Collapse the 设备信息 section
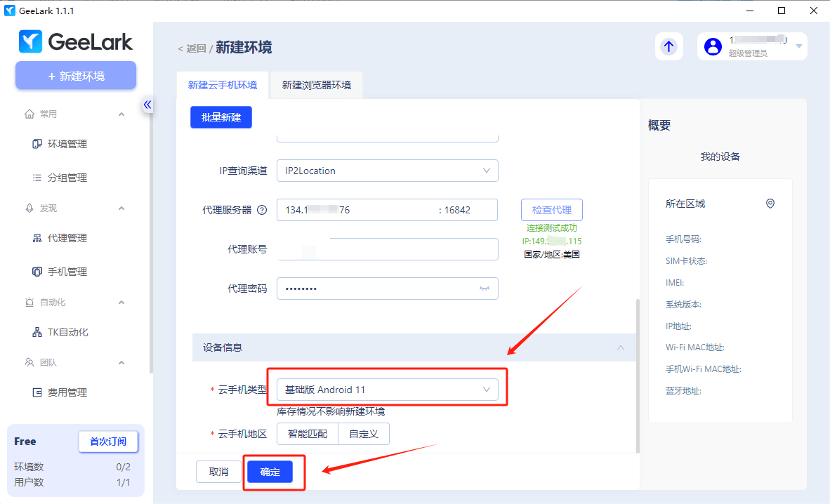Image resolution: width=830 pixels, height=504 pixels. (620, 347)
